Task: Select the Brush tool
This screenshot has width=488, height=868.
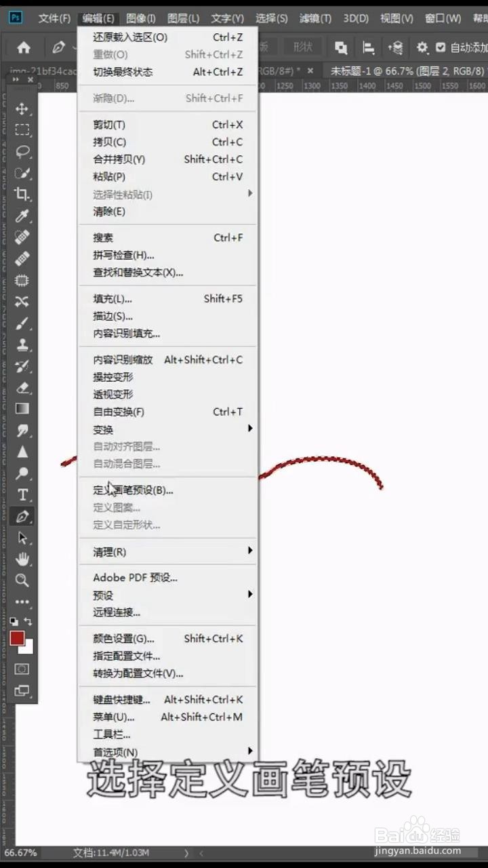Action: pyautogui.click(x=22, y=323)
